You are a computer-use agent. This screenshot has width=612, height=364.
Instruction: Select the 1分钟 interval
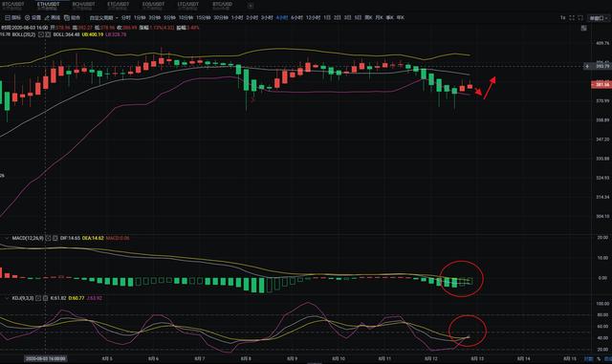pos(140,17)
